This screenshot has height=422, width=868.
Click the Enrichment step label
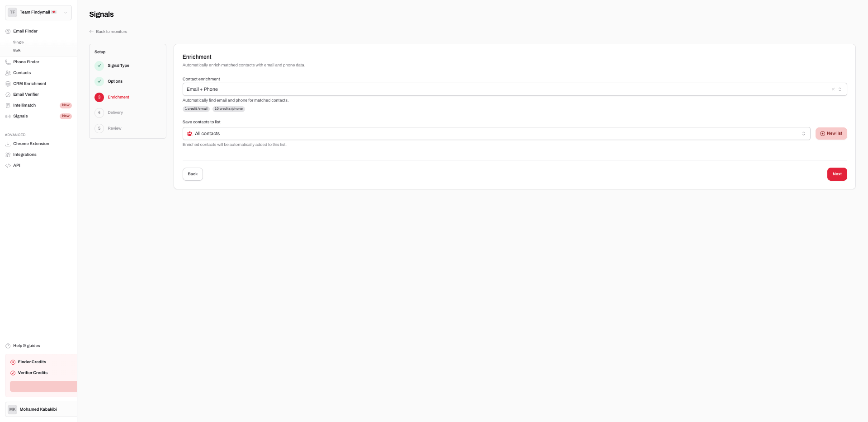[x=118, y=97]
